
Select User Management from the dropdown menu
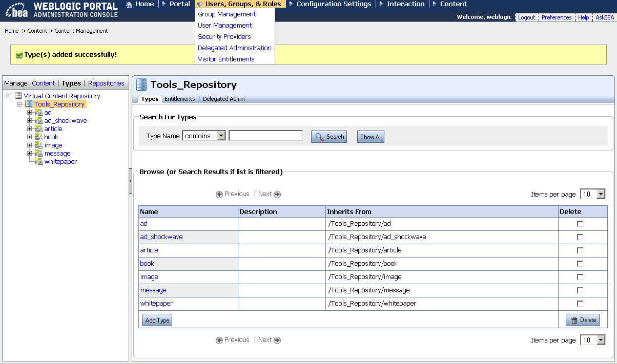[225, 26]
